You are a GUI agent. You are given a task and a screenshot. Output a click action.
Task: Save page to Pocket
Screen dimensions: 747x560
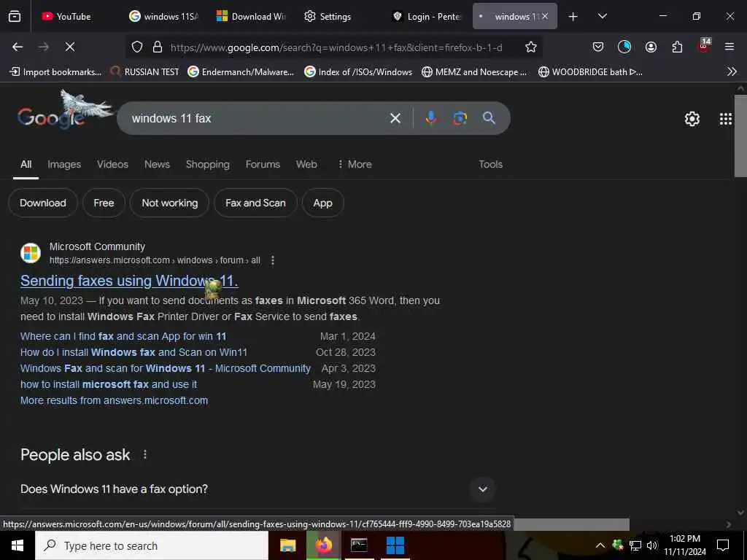coord(598,47)
